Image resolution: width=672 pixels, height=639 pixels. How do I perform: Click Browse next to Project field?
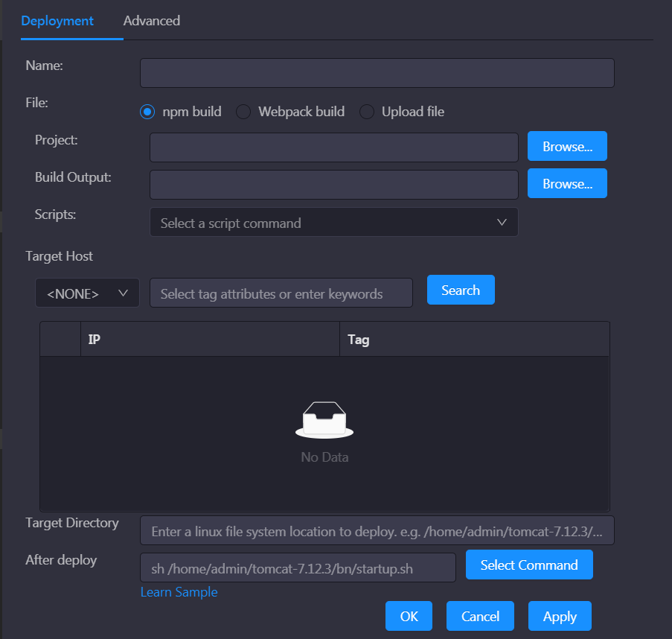click(567, 147)
